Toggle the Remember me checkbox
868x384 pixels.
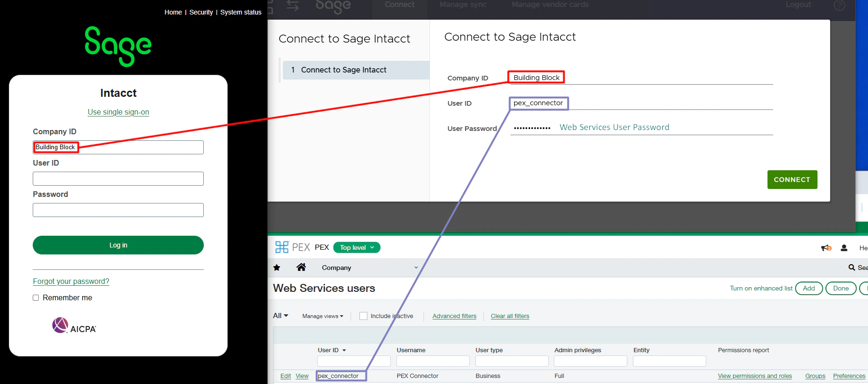pyautogui.click(x=36, y=297)
